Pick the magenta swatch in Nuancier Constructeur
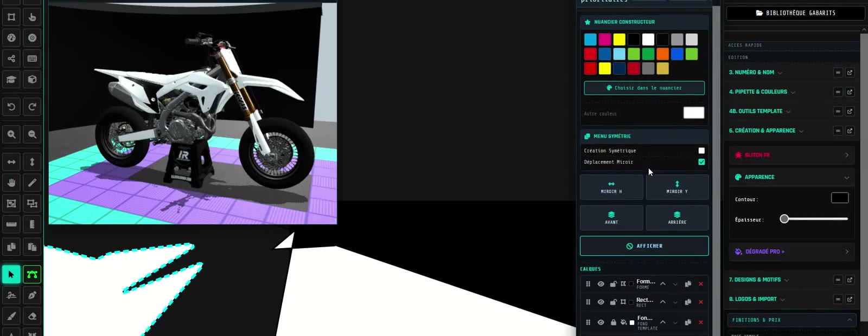Viewport: 868px width, 336px height. [x=605, y=40]
